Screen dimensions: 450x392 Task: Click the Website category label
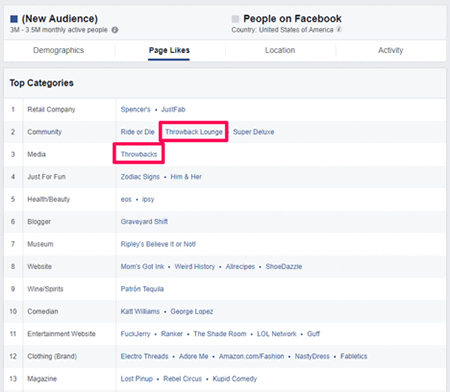tap(39, 267)
